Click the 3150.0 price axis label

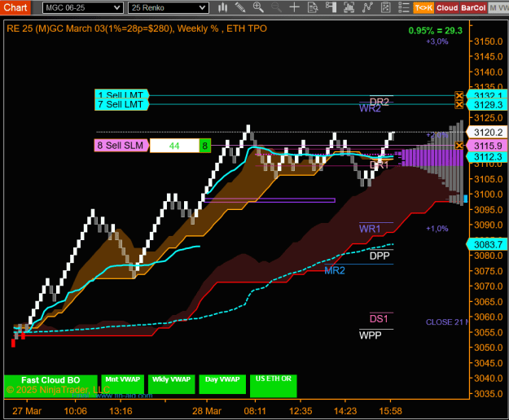(x=489, y=42)
